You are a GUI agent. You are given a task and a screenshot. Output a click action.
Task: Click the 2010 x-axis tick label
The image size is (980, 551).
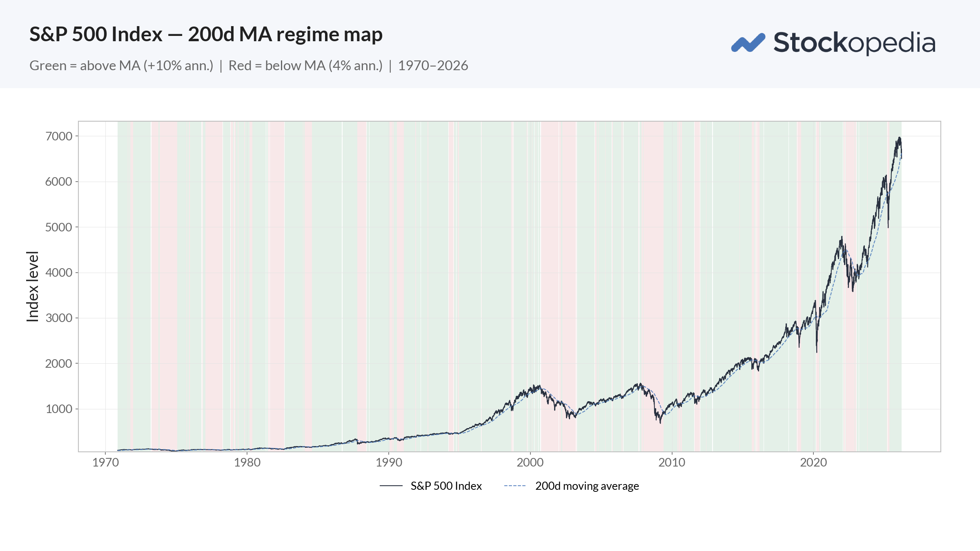pos(672,462)
